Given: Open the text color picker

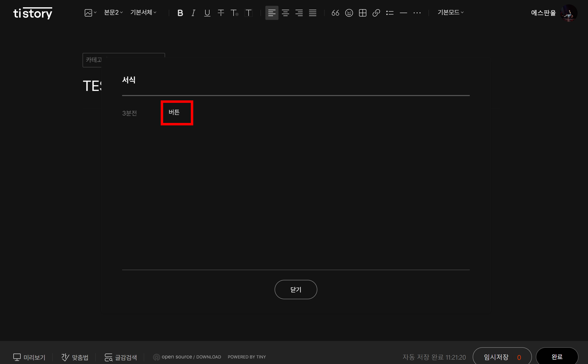Looking at the screenshot, I should 234,13.
